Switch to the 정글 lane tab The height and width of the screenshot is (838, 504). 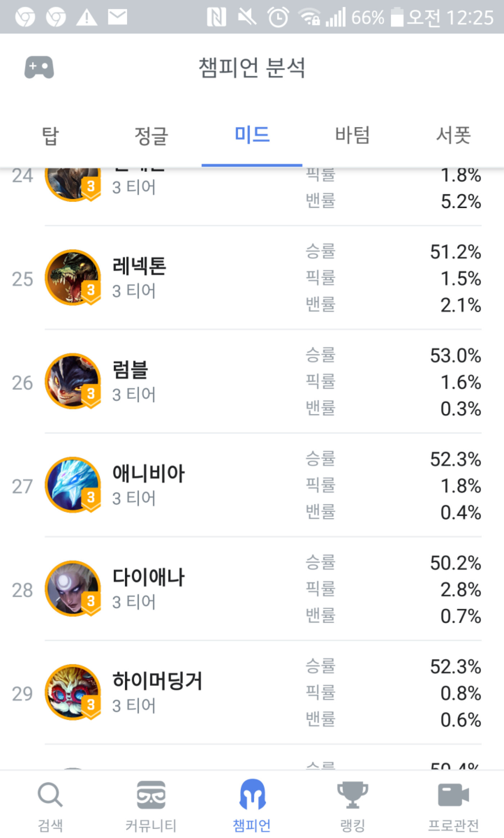(x=151, y=135)
